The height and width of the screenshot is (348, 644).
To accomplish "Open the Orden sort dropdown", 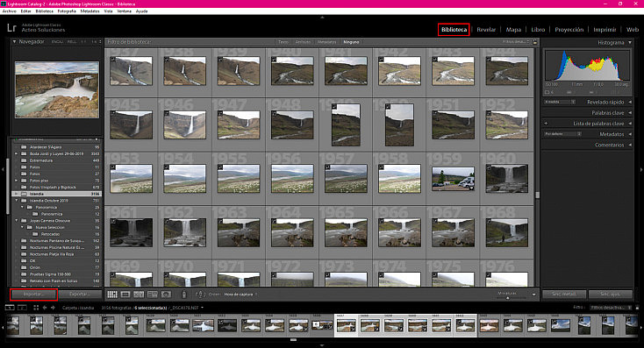I will pyautogui.click(x=240, y=295).
